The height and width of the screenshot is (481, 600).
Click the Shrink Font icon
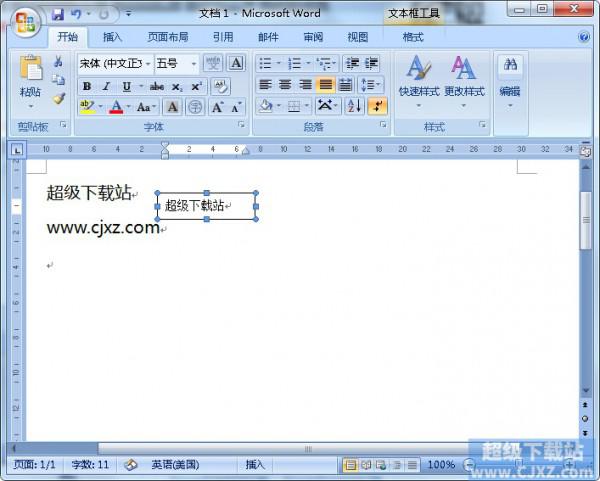click(x=236, y=107)
